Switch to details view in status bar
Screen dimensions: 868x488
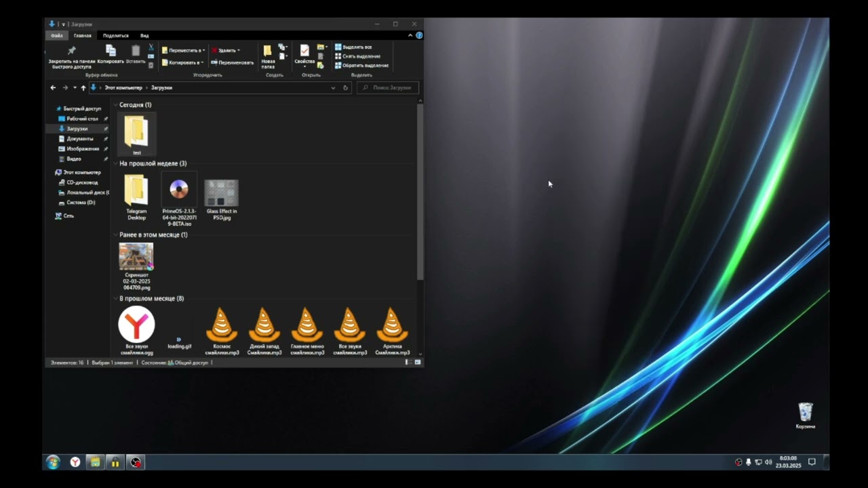(408, 363)
